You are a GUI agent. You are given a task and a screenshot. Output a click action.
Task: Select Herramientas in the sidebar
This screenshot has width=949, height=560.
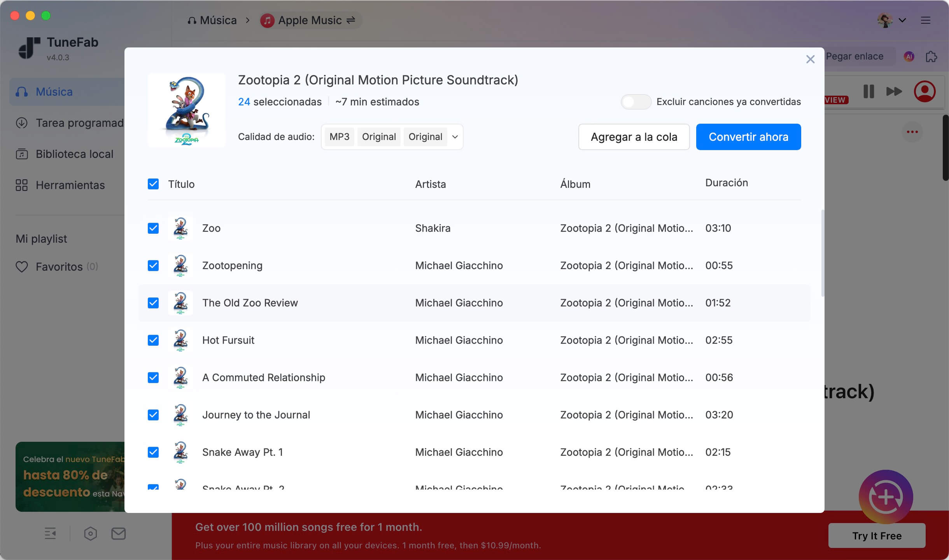[70, 185]
